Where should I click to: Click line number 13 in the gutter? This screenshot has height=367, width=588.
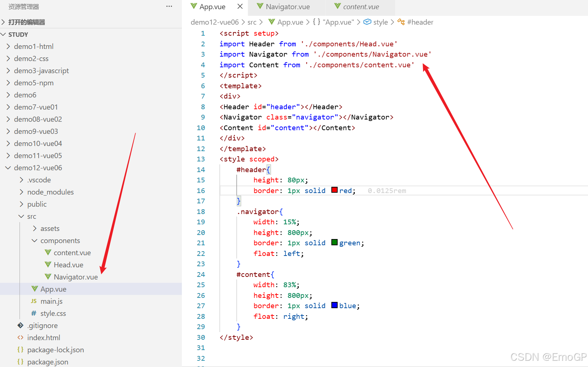[x=201, y=159]
